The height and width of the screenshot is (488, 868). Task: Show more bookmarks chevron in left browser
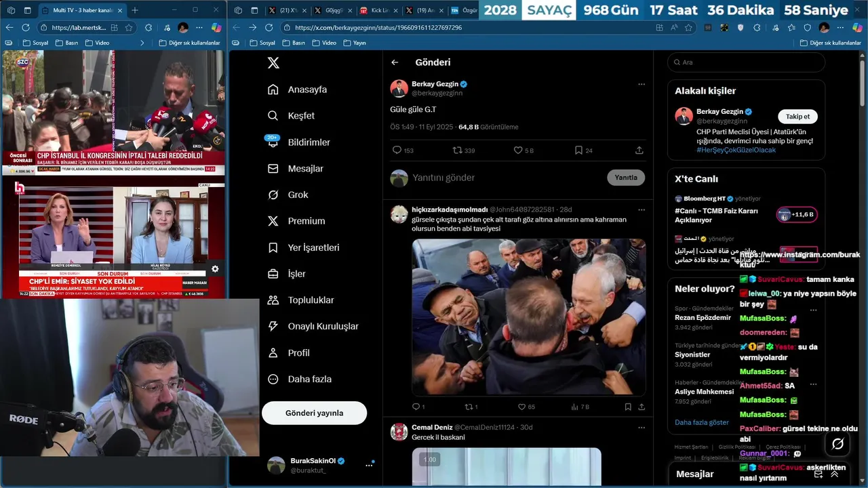[142, 43]
